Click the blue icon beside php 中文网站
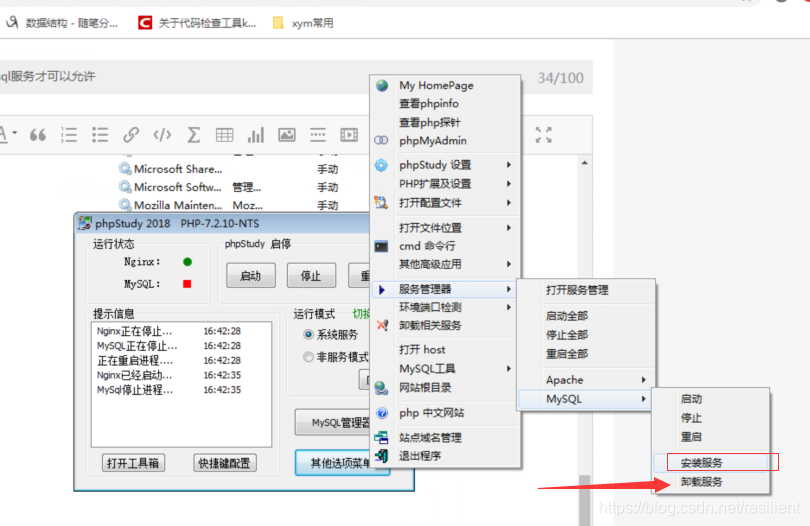Screen dimensions: 810x526 click(x=382, y=413)
